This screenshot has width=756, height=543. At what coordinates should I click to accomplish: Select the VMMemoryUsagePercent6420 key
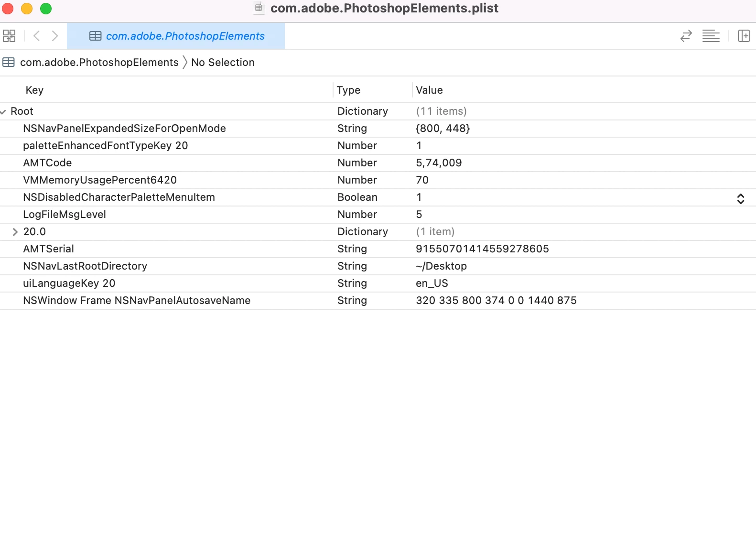pyautogui.click(x=100, y=180)
